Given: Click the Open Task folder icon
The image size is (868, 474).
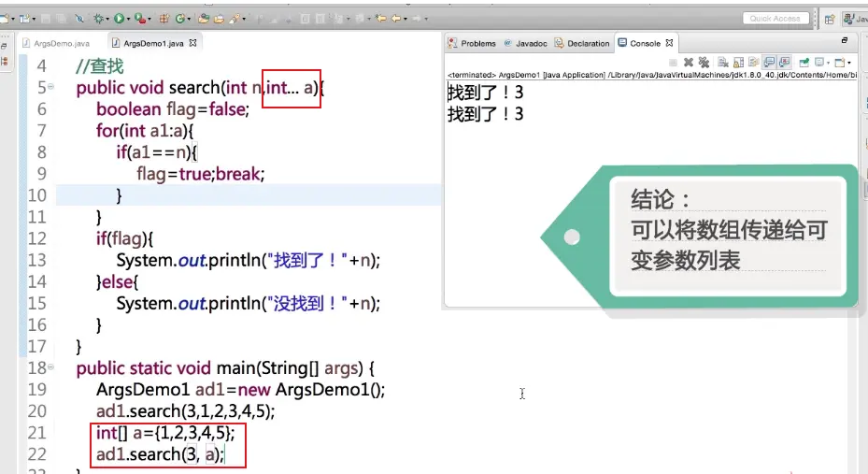Looking at the screenshot, I should click(220, 19).
